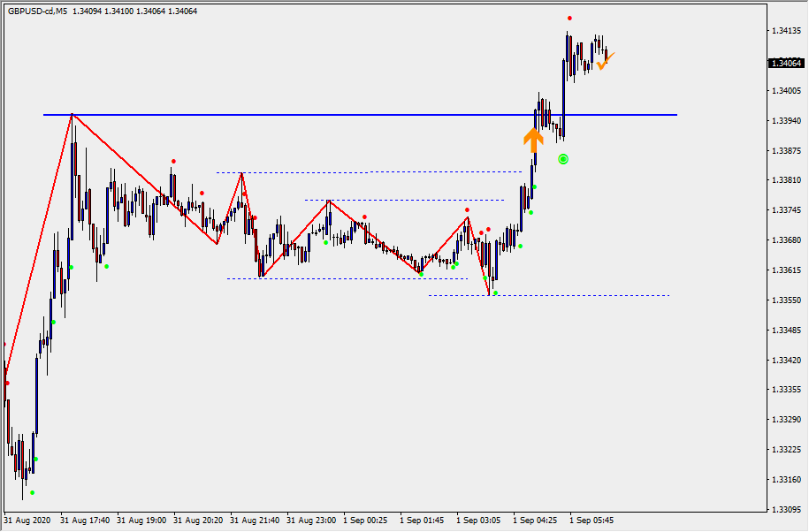Click the red dot above the highest candle
This screenshot has height=532, width=809.
coord(569,19)
